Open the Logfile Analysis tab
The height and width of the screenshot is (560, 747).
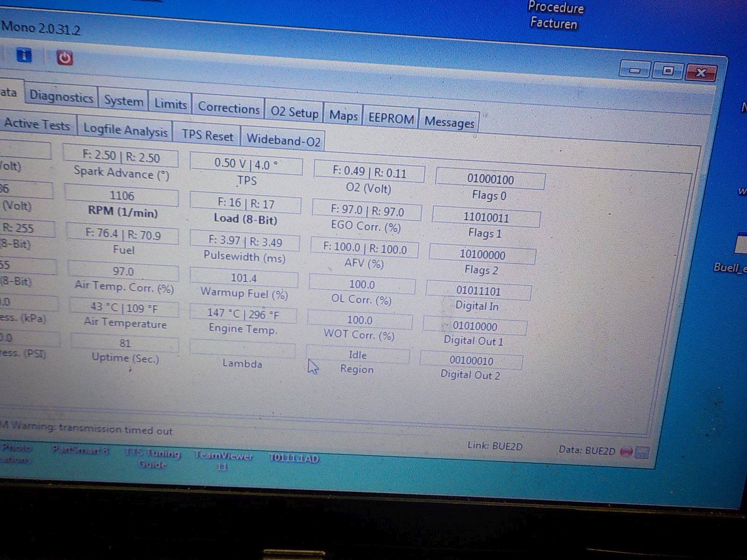125,131
